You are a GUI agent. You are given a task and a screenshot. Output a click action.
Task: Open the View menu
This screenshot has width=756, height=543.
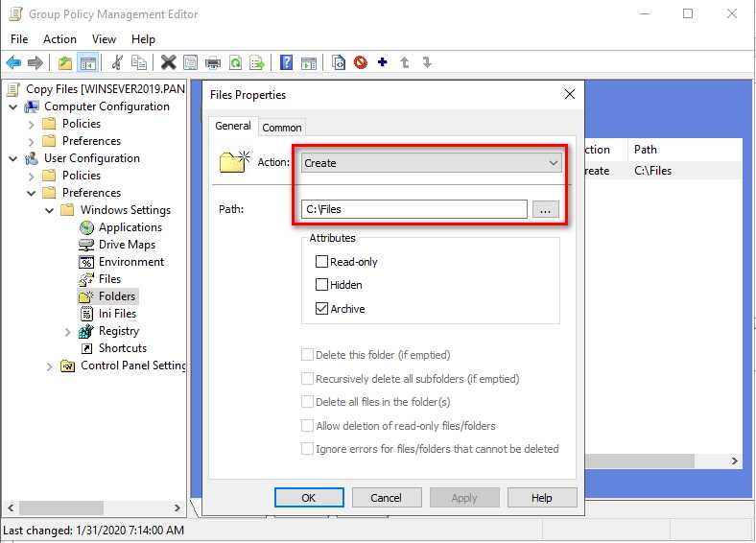(105, 39)
